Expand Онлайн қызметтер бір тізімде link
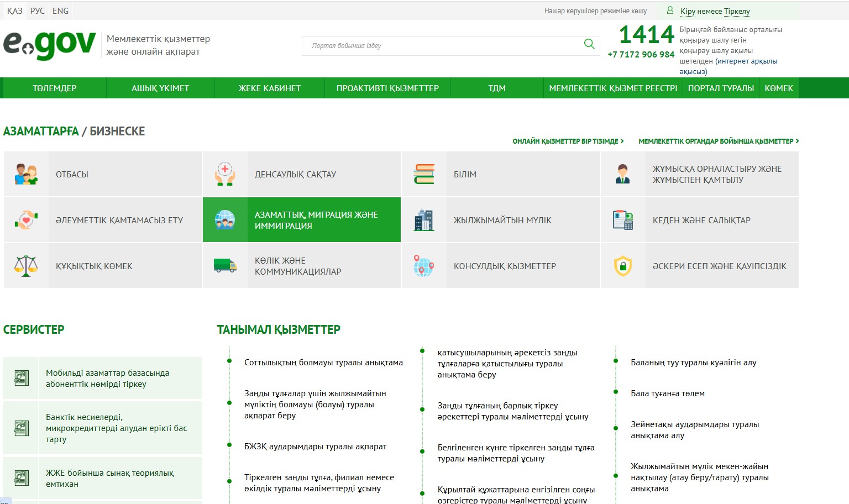The image size is (849, 504). tap(568, 141)
